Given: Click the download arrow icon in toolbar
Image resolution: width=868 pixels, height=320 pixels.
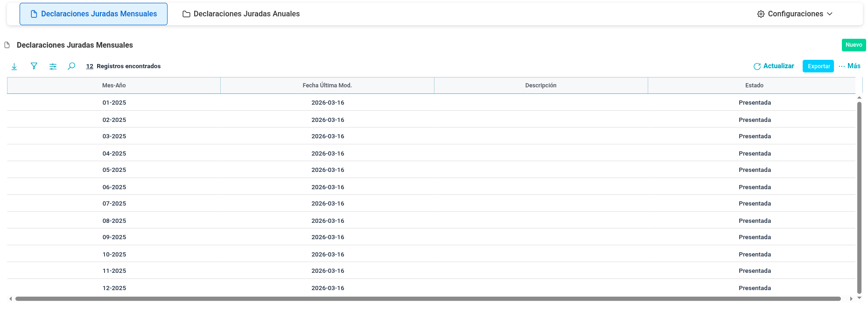Looking at the screenshot, I should (x=14, y=66).
